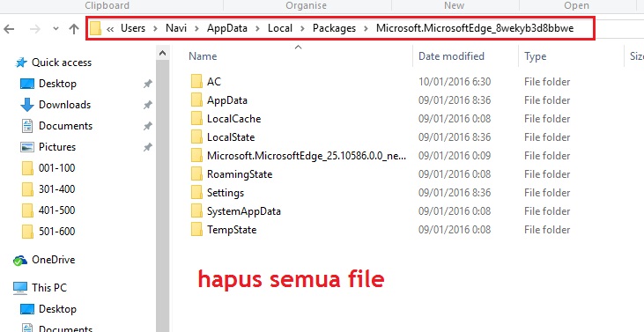Open Downloads in Quick access
This screenshot has height=332, width=644.
pos(64,105)
